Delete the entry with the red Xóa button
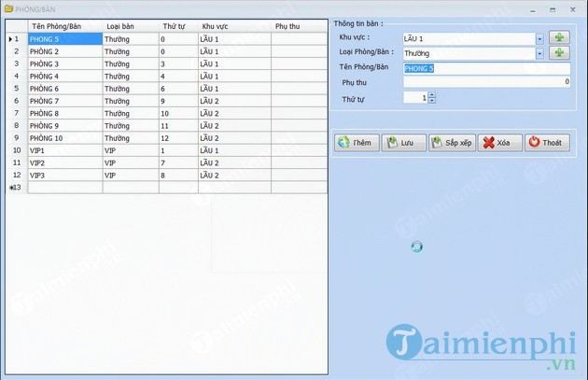 click(x=500, y=143)
